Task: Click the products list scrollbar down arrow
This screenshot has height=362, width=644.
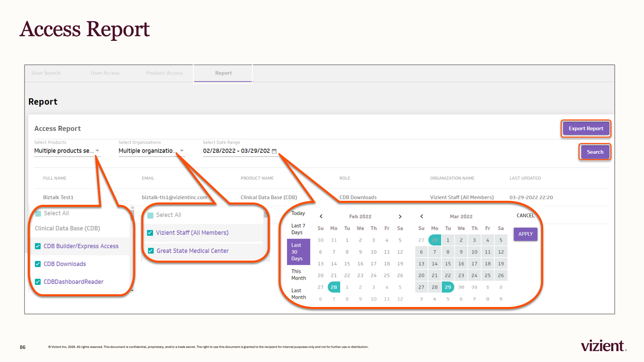Action: (x=132, y=291)
